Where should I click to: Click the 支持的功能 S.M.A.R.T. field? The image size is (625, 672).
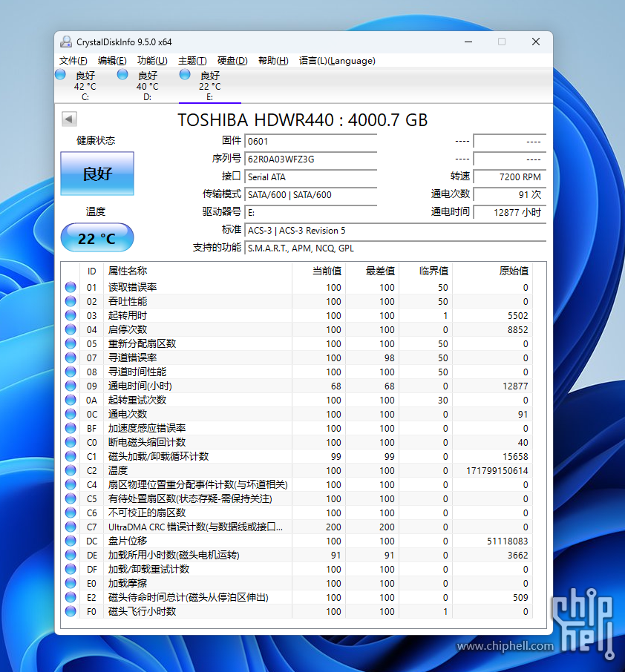(395, 248)
